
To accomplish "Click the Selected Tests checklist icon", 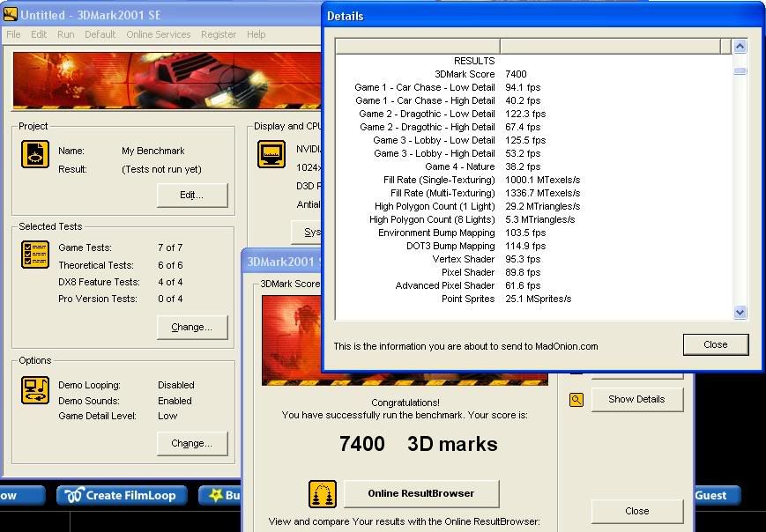I will 35,255.
